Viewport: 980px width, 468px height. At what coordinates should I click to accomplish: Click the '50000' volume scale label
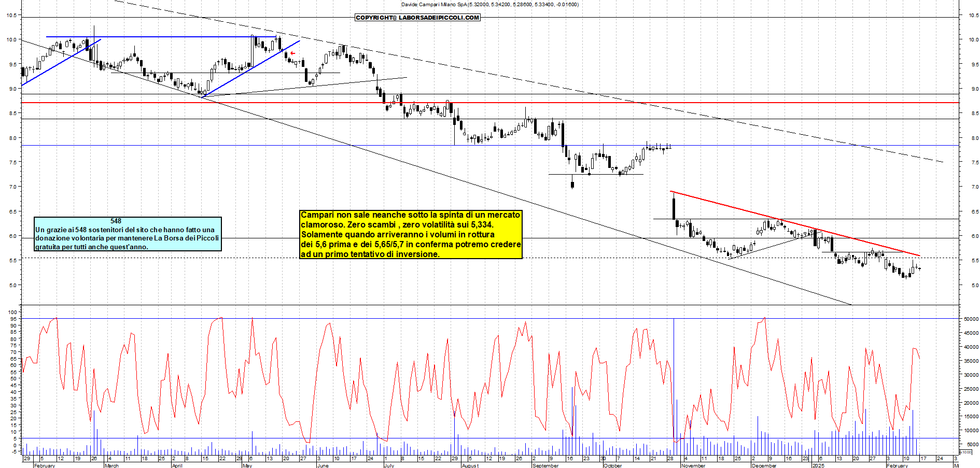[971, 319]
